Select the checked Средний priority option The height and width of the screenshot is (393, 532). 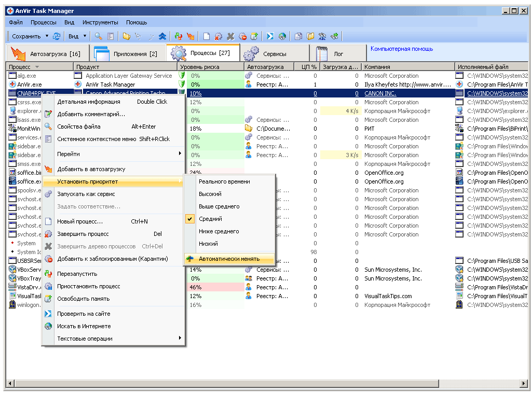[210, 219]
